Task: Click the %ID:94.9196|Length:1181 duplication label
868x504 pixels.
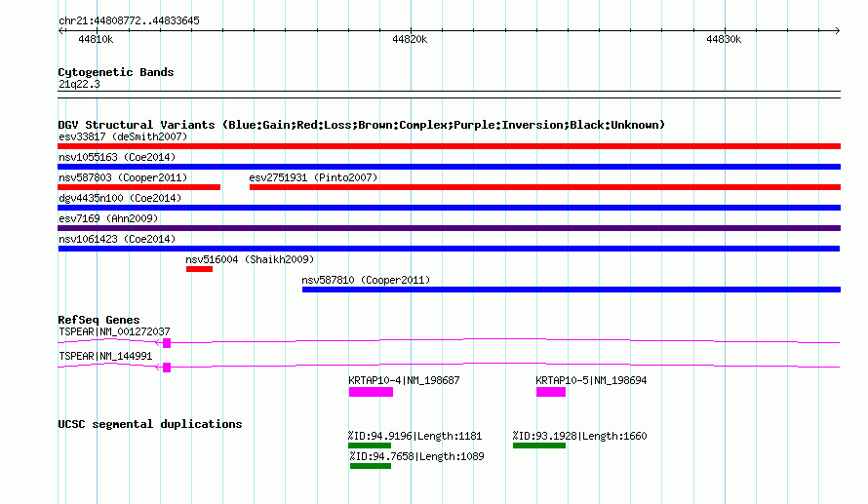Action: pyautogui.click(x=415, y=436)
